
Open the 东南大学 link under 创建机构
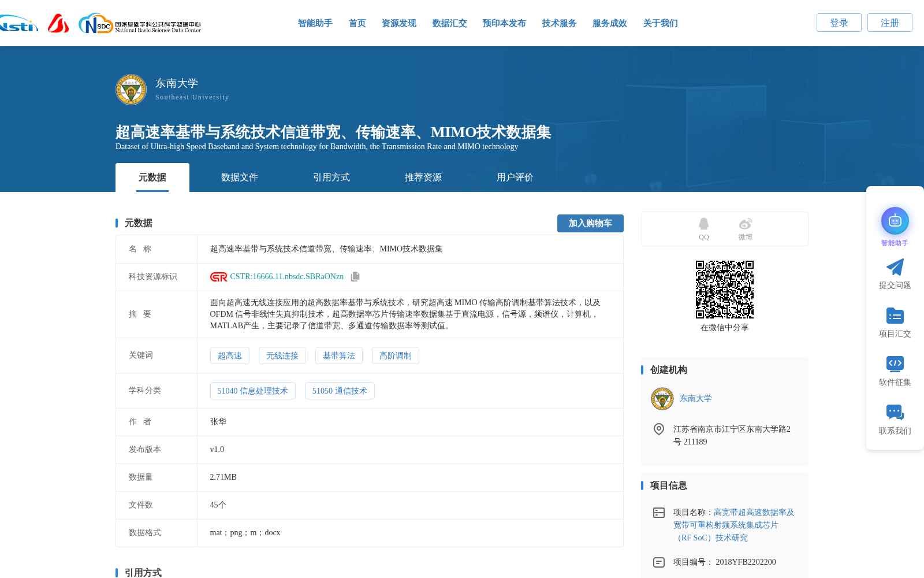(696, 399)
